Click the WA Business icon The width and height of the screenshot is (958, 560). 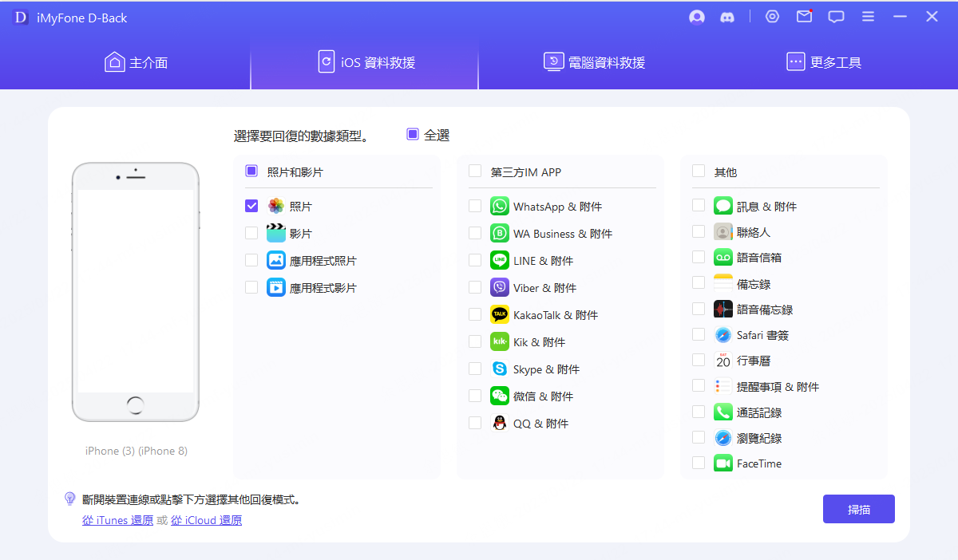tap(500, 233)
